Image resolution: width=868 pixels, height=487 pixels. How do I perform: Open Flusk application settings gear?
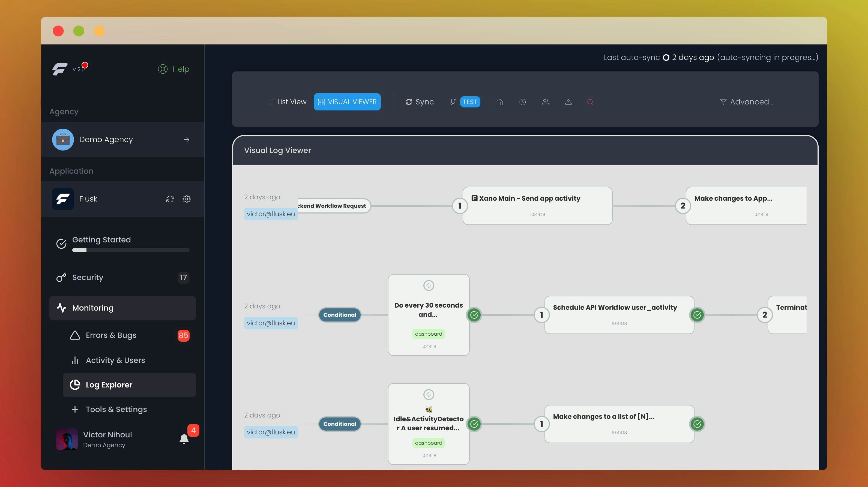(186, 199)
